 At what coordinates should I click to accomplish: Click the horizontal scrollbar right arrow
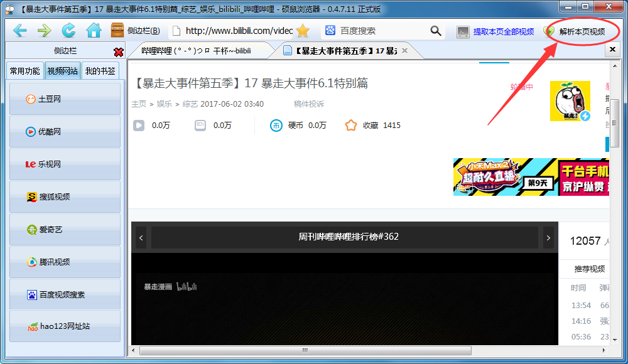pos(604,350)
